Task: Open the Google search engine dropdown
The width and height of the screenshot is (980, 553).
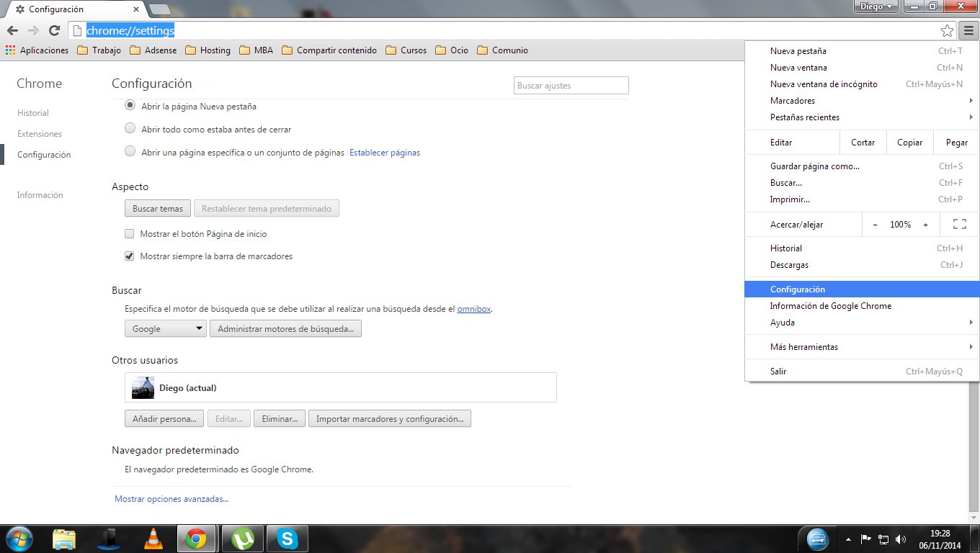Action: tap(166, 329)
